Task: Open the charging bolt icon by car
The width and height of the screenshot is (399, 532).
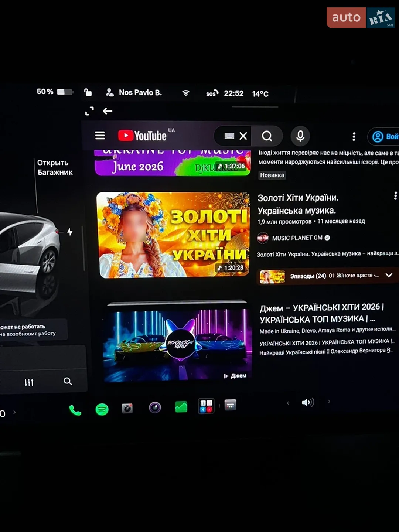Action: tap(70, 232)
